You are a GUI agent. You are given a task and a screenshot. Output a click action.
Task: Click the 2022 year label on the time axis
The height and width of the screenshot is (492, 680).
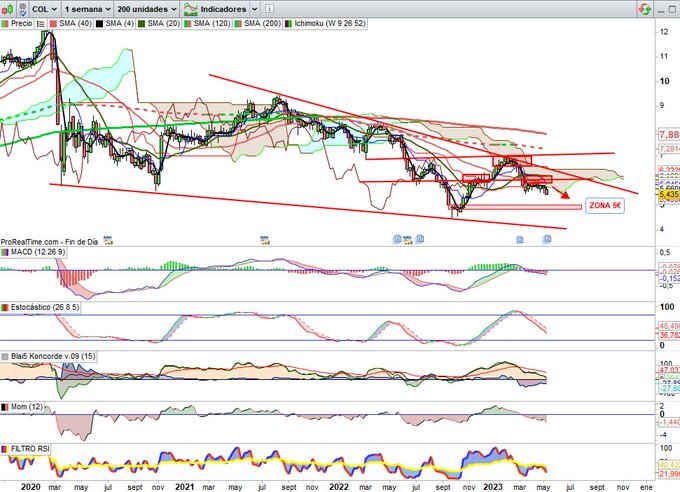point(339,487)
